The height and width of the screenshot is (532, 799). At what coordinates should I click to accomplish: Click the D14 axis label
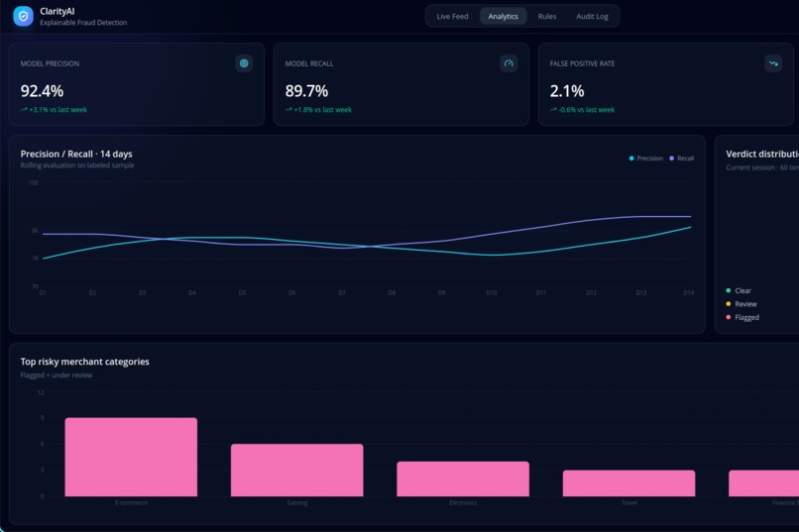coord(688,292)
